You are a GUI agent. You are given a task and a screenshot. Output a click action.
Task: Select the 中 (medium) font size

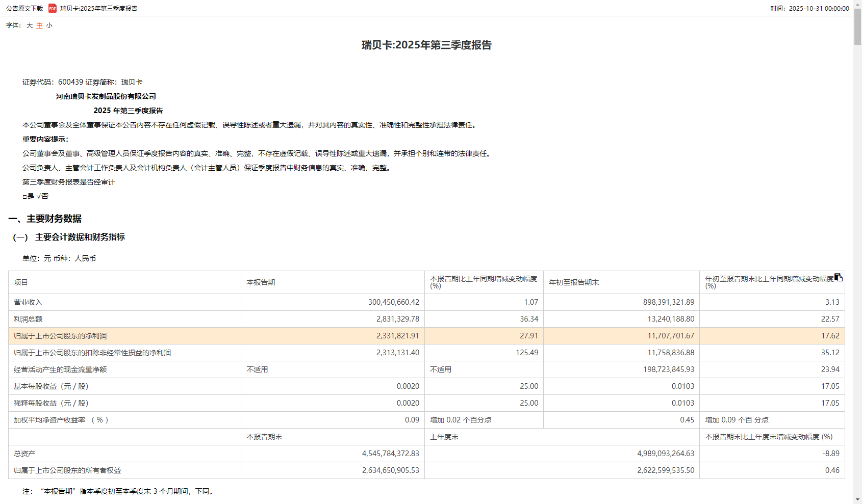39,25
